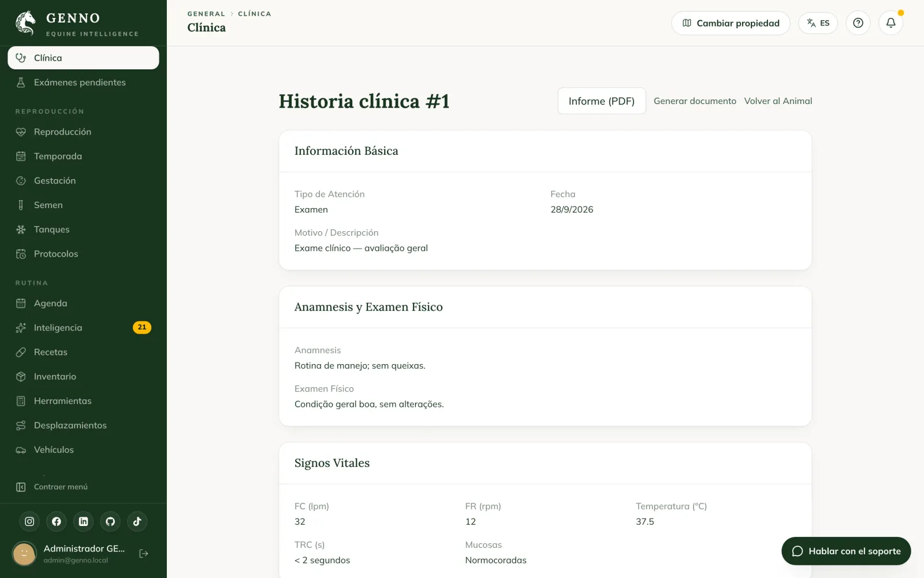Open Hablar con el soporte chat

(846, 551)
